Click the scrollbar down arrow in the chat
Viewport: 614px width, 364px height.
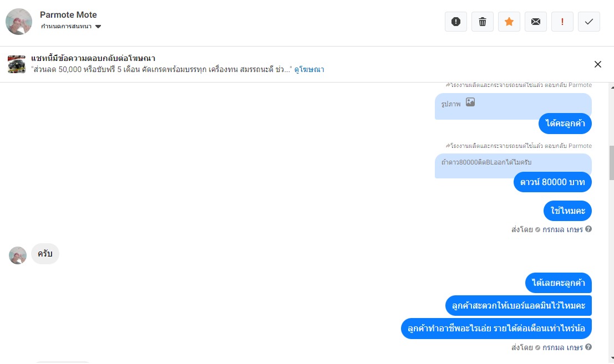tap(611, 358)
